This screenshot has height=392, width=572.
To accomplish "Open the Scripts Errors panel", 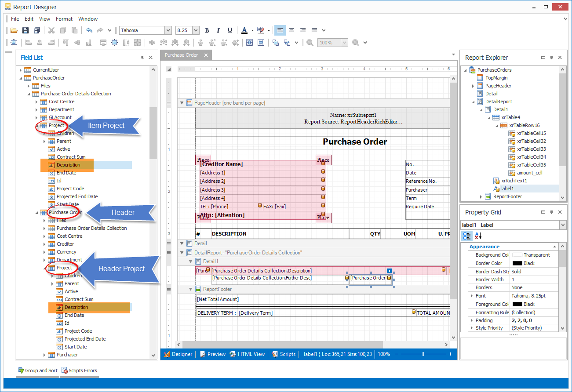I will pos(80,370).
